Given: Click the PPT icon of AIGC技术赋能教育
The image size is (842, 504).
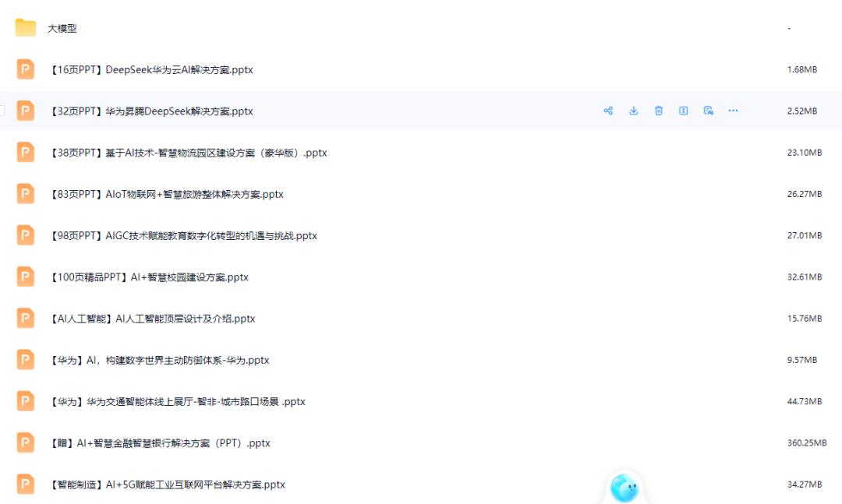Looking at the screenshot, I should (25, 235).
